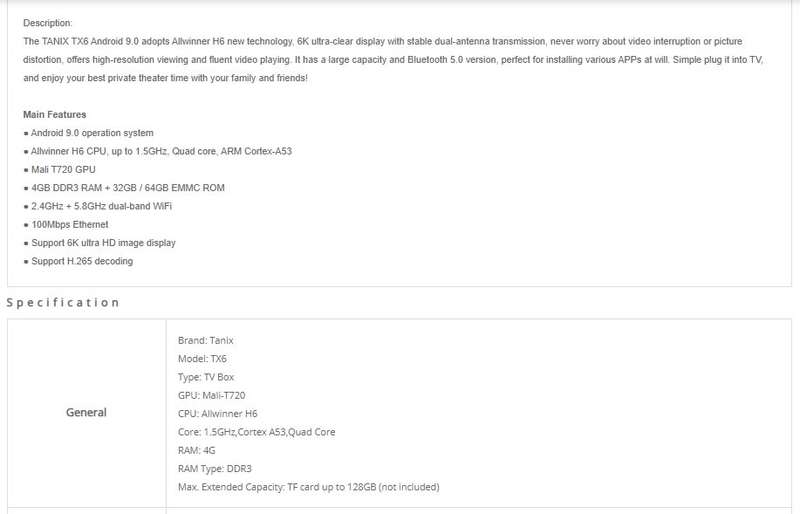This screenshot has width=800, height=514.
Task: Click the dual-band WiFi feature line
Action: point(97,206)
